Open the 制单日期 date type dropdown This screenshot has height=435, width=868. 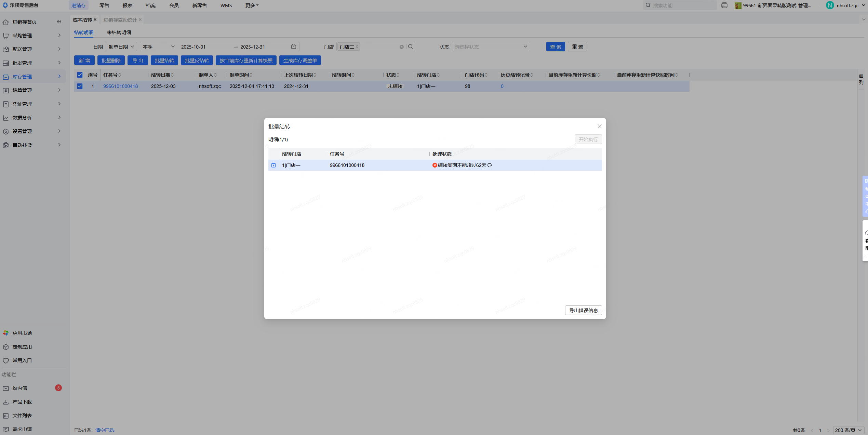click(x=121, y=47)
